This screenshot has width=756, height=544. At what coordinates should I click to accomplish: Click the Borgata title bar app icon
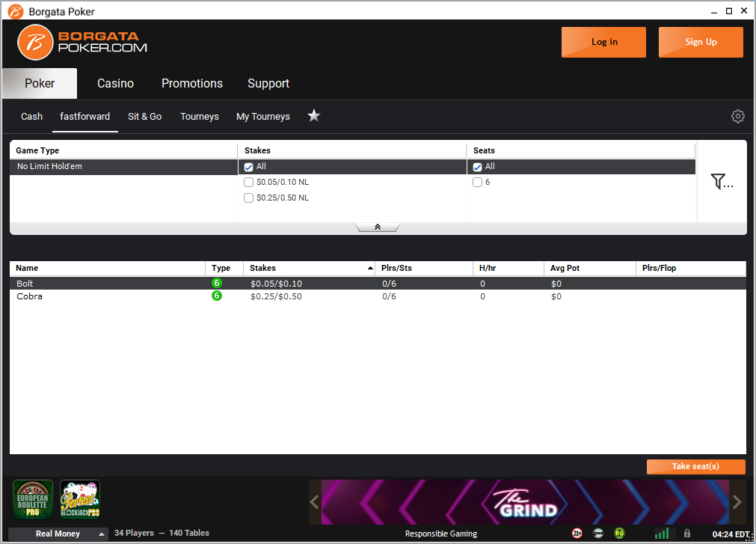[16, 11]
